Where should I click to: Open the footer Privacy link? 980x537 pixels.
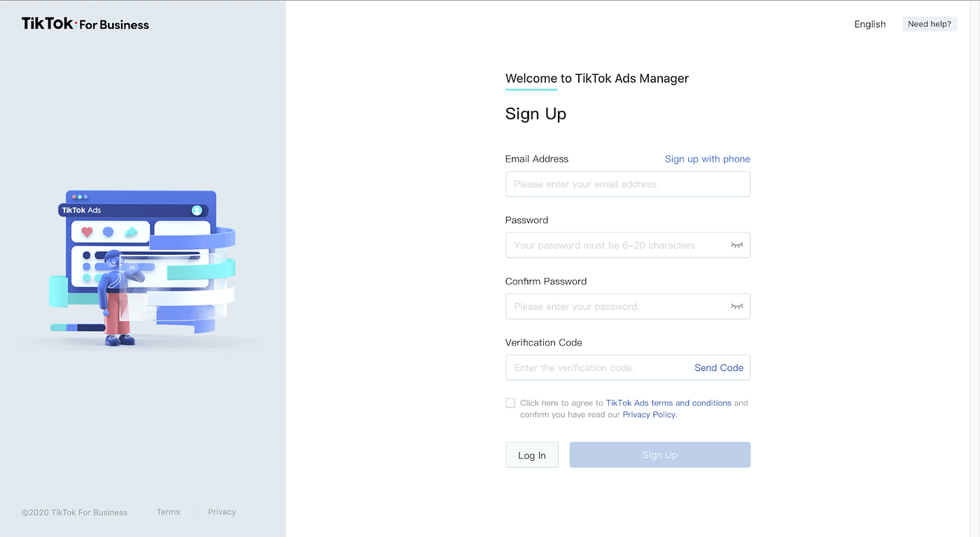tap(222, 512)
